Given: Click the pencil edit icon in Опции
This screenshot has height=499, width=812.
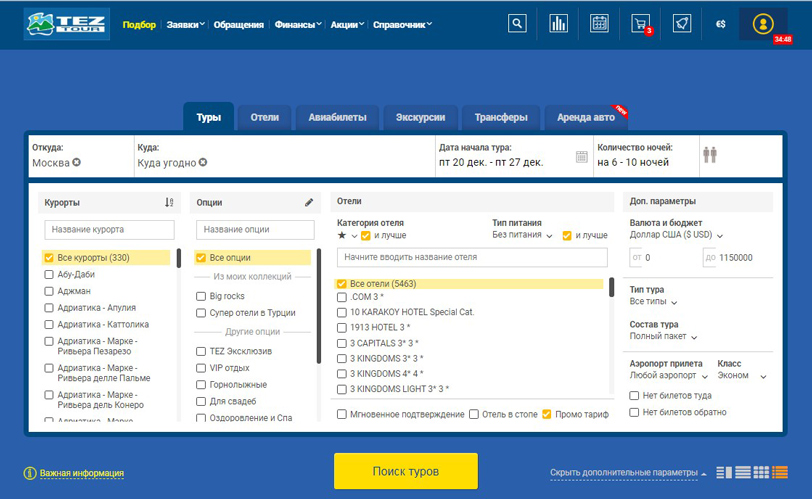Looking at the screenshot, I should (309, 202).
